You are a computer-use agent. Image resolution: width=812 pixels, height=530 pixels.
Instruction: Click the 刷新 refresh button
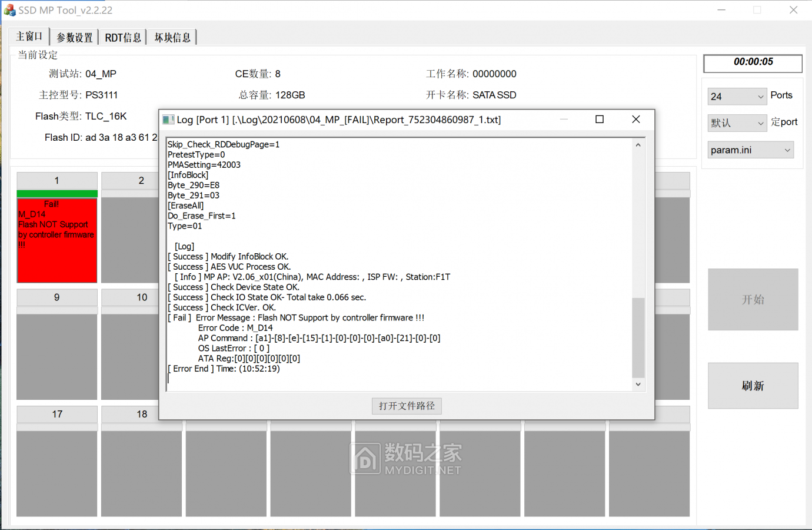(x=753, y=386)
